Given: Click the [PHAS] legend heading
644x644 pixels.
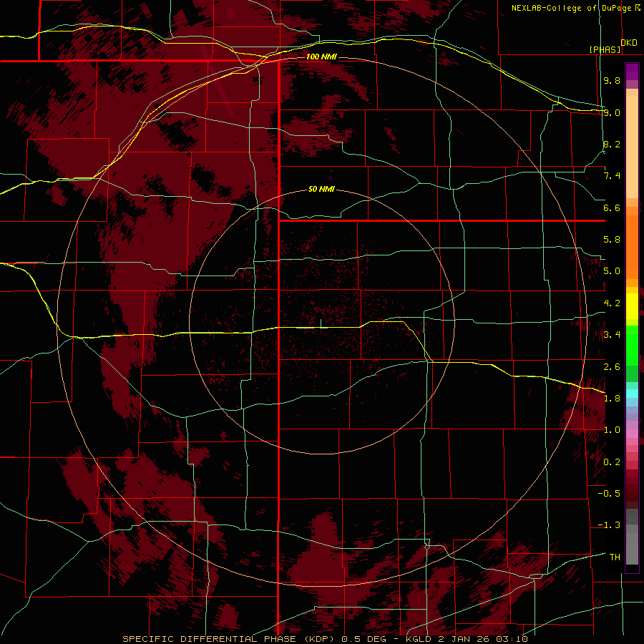Looking at the screenshot, I should tap(605, 50).
